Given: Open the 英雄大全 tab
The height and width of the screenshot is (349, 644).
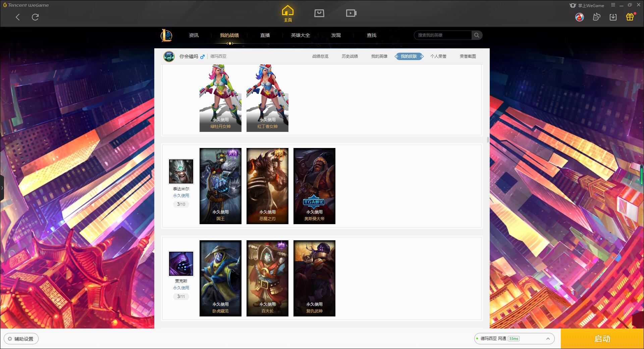Looking at the screenshot, I should (x=301, y=35).
